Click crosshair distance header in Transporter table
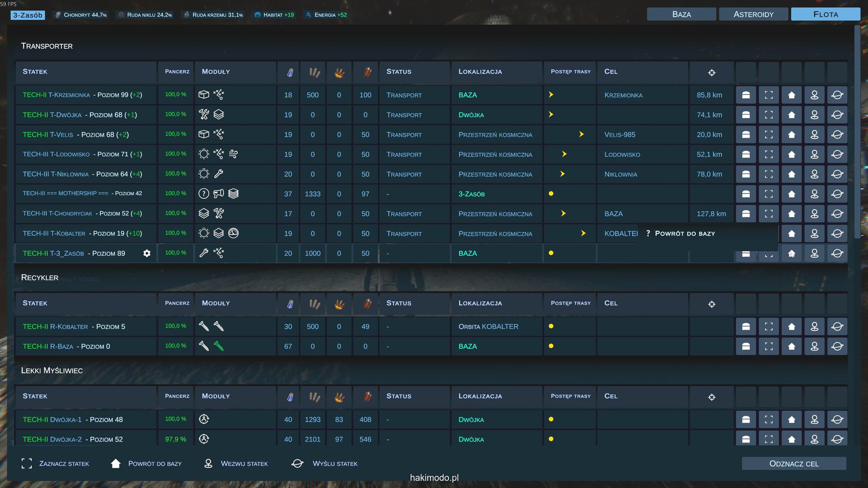Image resolution: width=868 pixels, height=488 pixels. pyautogui.click(x=712, y=72)
